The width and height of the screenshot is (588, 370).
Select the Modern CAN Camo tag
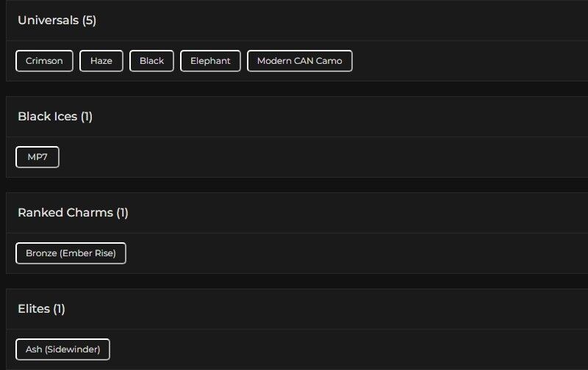299,61
